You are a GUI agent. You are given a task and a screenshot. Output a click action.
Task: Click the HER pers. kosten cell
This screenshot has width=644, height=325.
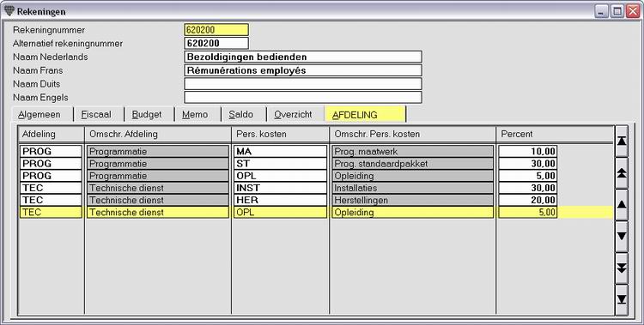(x=281, y=200)
